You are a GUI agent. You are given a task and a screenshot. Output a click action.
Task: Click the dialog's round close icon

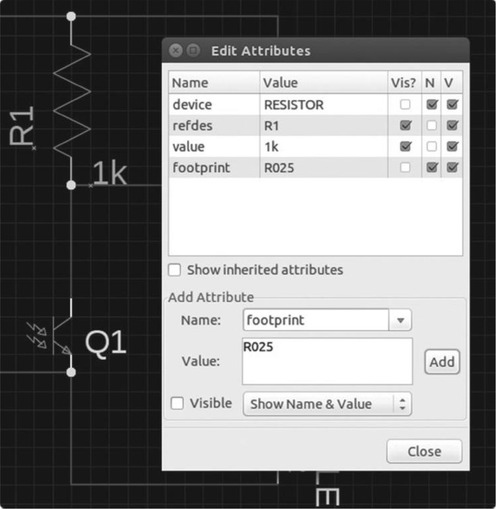pos(175,51)
